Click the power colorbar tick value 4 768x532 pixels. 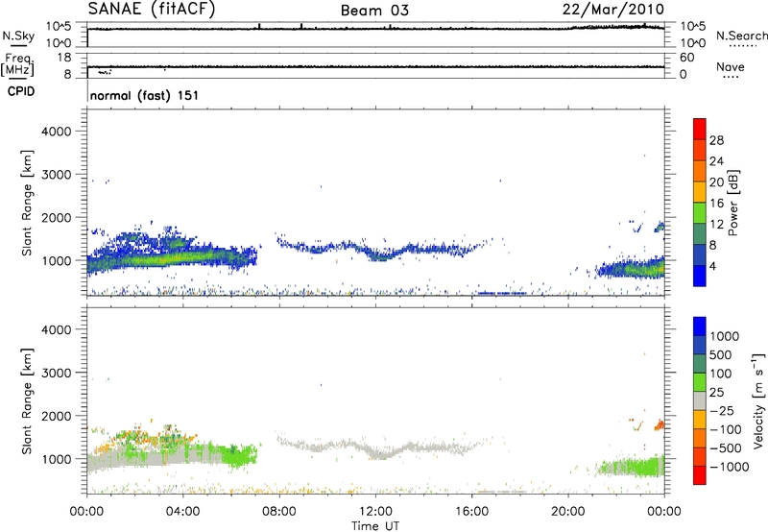tap(712, 267)
